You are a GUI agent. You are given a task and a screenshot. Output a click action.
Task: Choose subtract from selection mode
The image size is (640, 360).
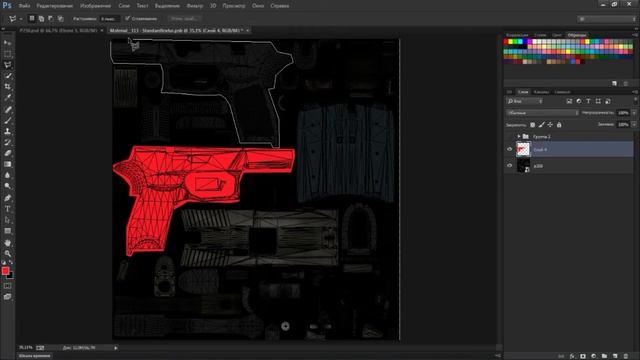51,18
